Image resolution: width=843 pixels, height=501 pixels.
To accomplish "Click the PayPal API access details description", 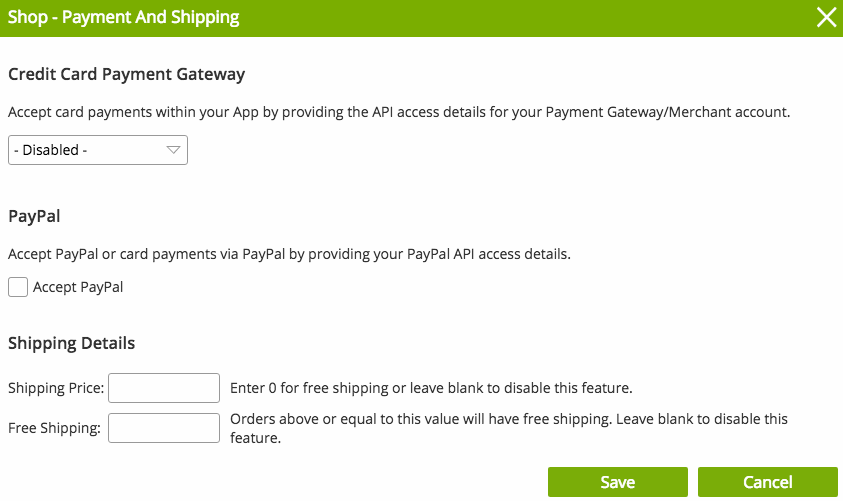I will tap(289, 254).
